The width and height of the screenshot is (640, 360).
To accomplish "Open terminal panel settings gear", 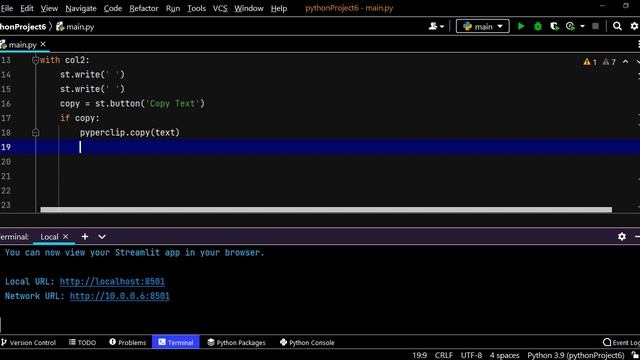I will click(622, 236).
